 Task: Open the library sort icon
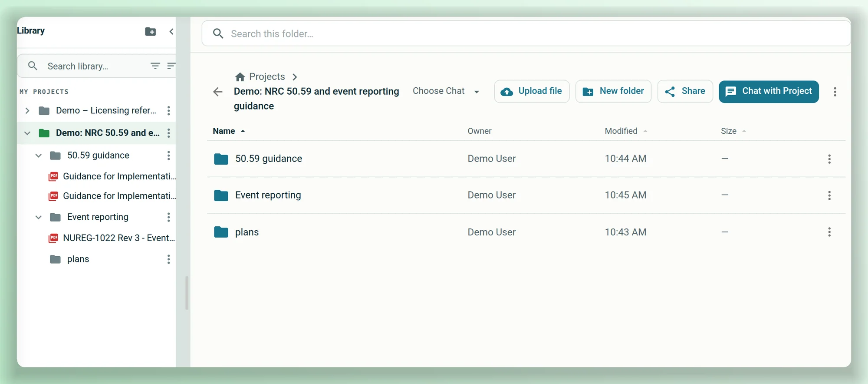point(171,66)
